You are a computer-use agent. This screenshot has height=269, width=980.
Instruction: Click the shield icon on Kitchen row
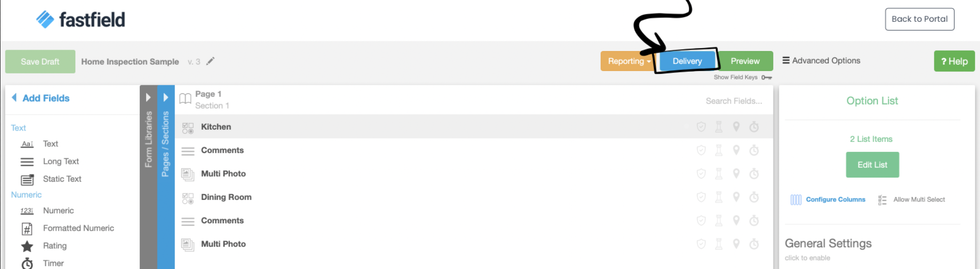(x=701, y=127)
